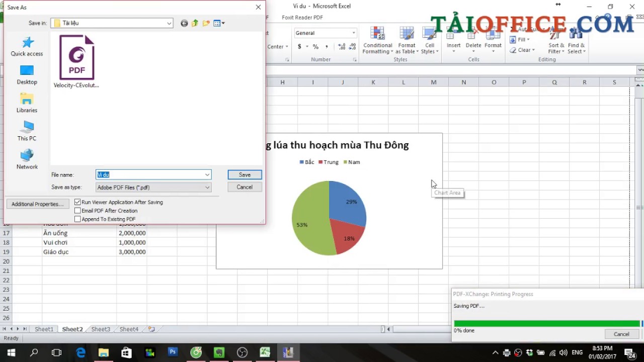Open File Explorer from taskbar
Image resolution: width=644 pixels, height=362 pixels.
pos(103,352)
